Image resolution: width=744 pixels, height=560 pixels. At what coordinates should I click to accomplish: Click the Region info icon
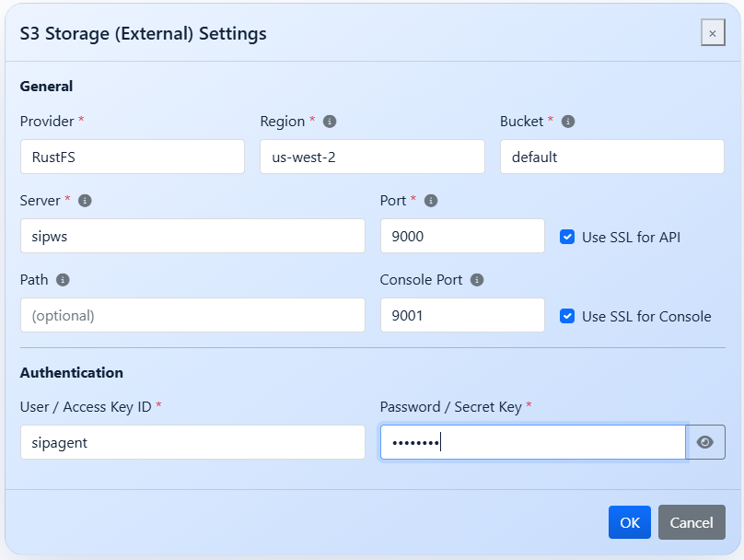coord(330,122)
